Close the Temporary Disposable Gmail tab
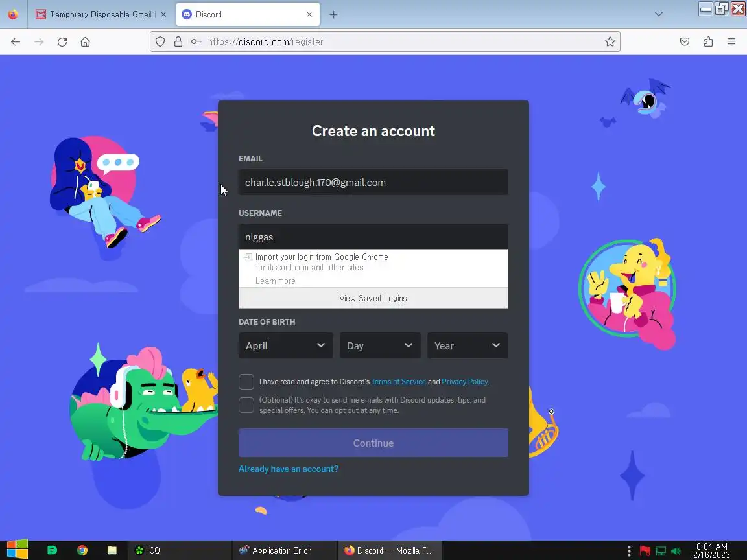The image size is (747, 560). click(x=163, y=14)
